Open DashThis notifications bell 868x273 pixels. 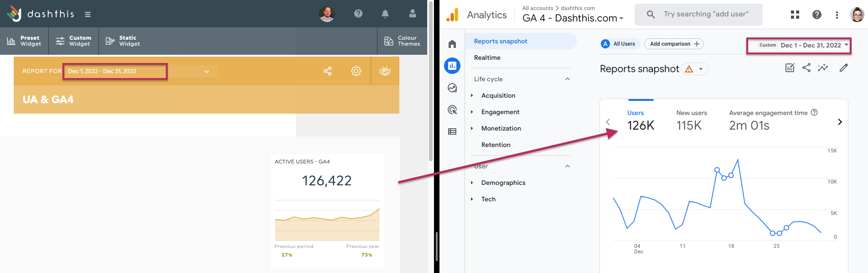385,14
